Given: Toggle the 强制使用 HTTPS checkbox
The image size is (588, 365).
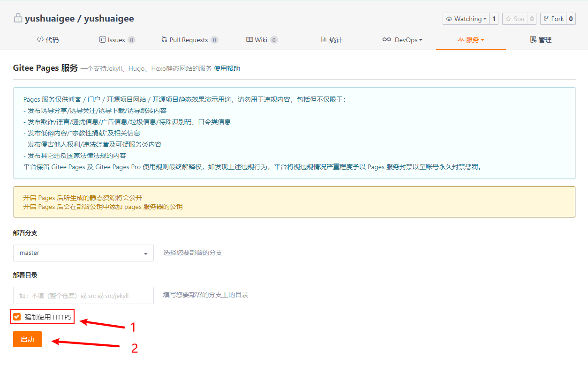Looking at the screenshot, I should click(x=17, y=317).
